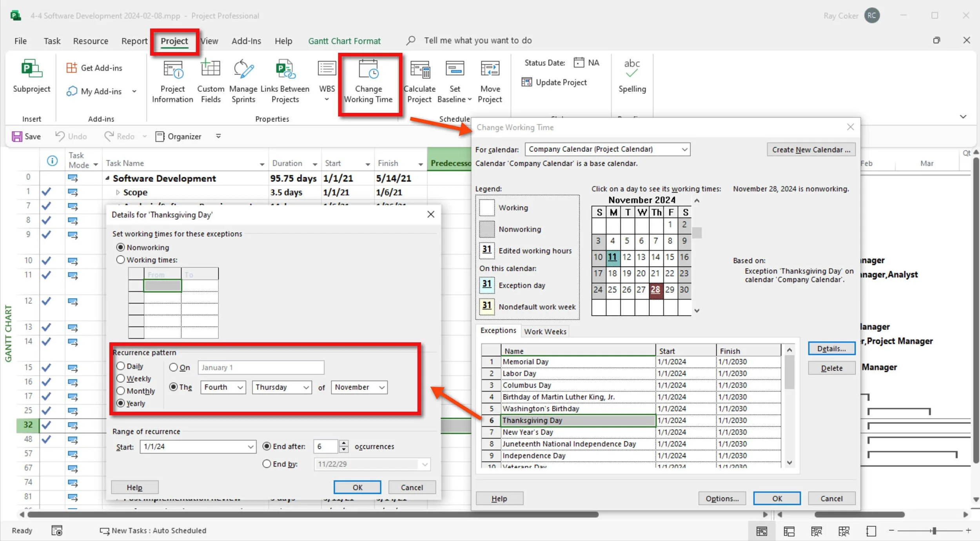Open Change Working Time
The image size is (980, 541).
pyautogui.click(x=368, y=82)
